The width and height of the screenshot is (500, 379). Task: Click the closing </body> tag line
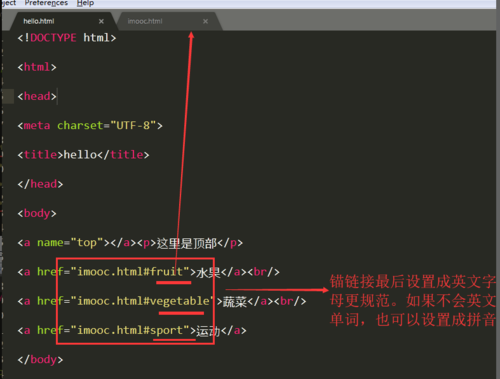(40, 360)
